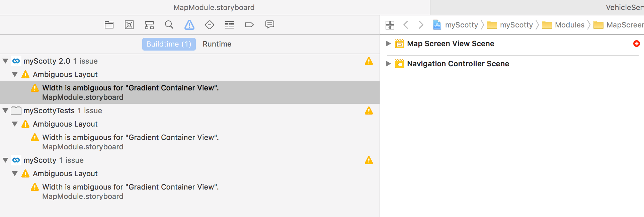This screenshot has height=217, width=644.
Task: Click the myScotty 2.0 target icon
Action: tap(16, 61)
